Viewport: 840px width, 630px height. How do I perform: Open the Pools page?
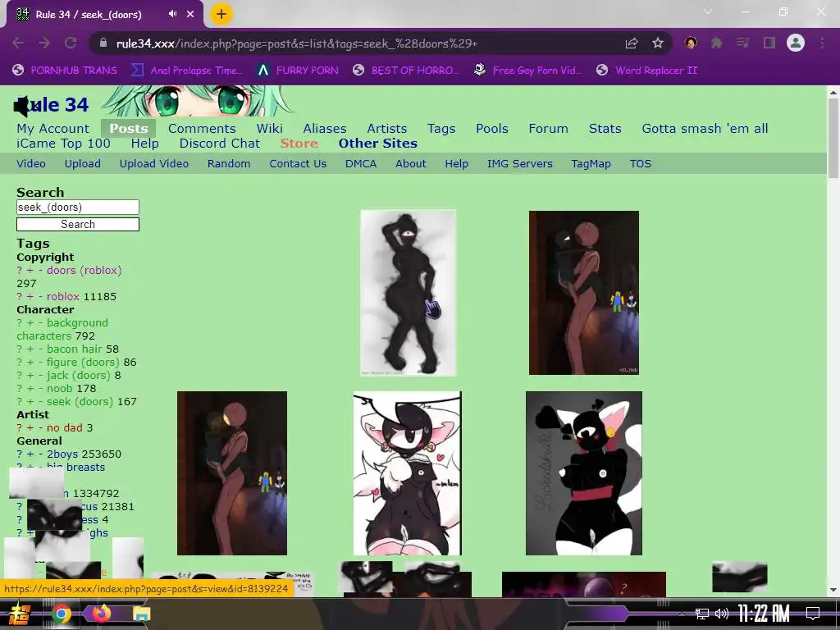(492, 129)
